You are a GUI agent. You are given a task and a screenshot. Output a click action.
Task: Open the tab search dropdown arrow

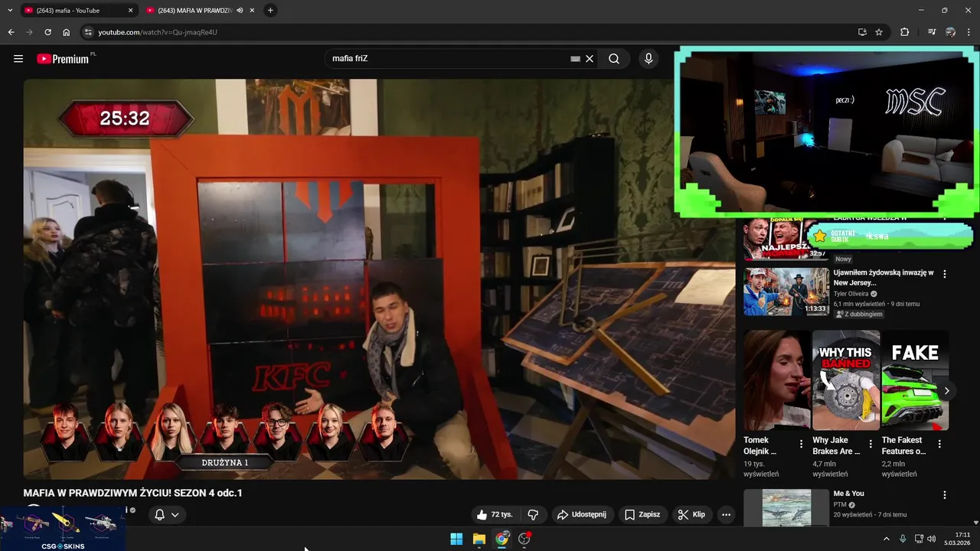point(10,11)
